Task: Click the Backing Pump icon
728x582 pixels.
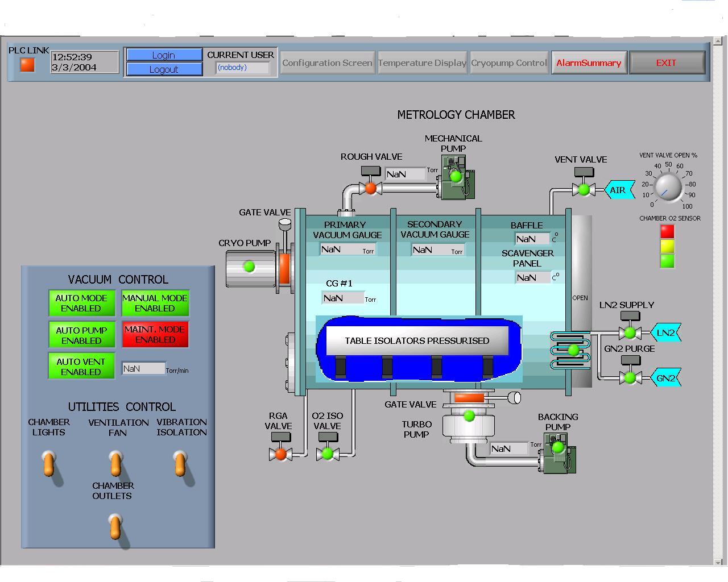Action: [559, 452]
